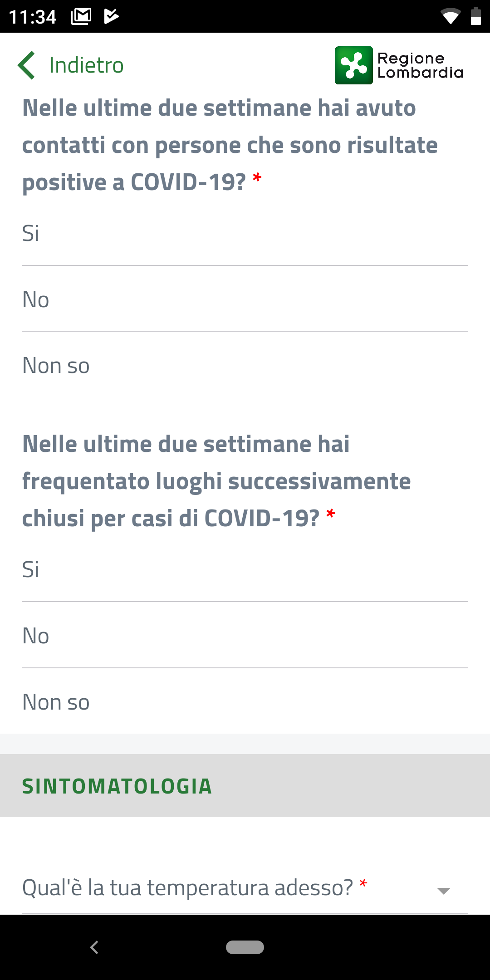
Task: Choose No for visited closed places
Action: [x=245, y=636]
